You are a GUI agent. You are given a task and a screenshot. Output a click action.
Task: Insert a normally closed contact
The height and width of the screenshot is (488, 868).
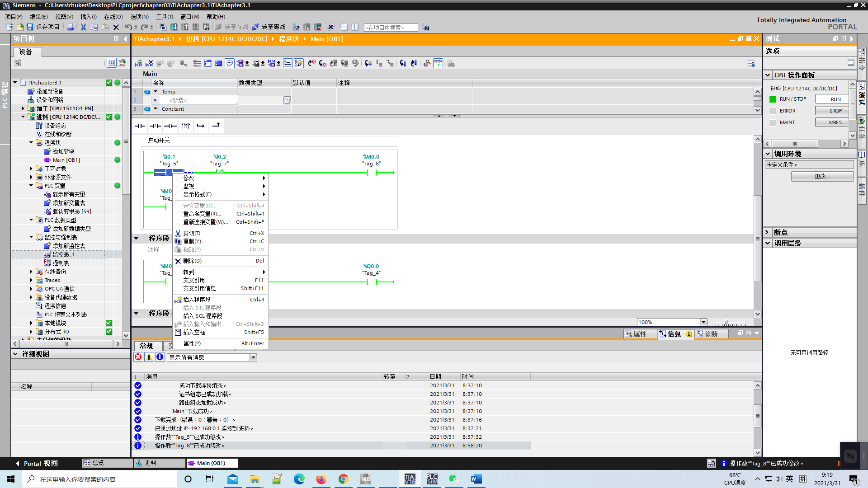[155, 126]
